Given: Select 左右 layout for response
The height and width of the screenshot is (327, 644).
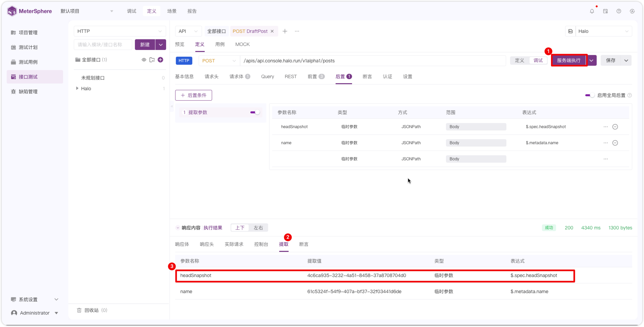Looking at the screenshot, I should [258, 228].
